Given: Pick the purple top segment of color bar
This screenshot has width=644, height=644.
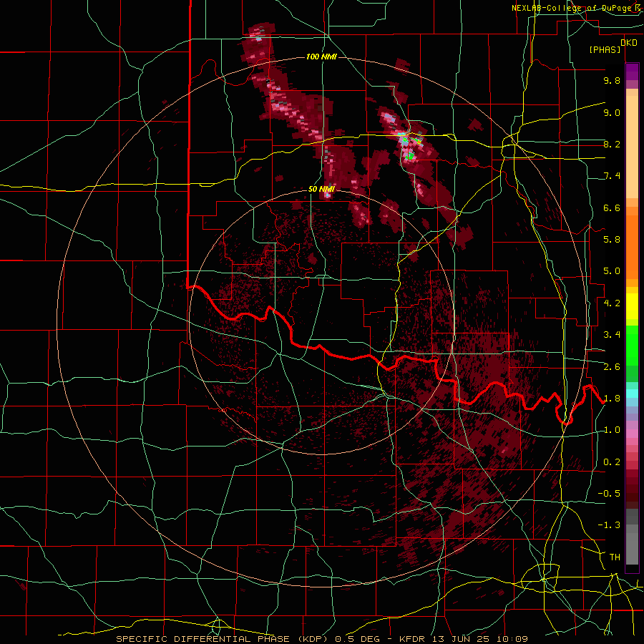Looking at the screenshot, I should pos(632,72).
